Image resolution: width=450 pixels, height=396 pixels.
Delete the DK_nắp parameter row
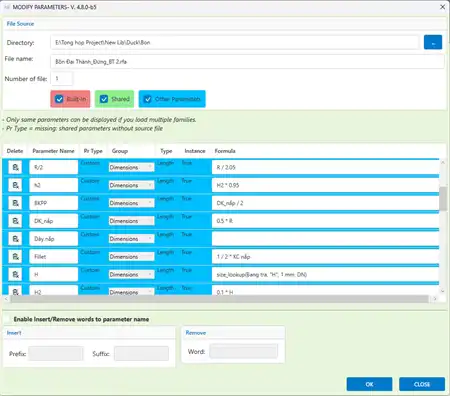click(x=15, y=221)
